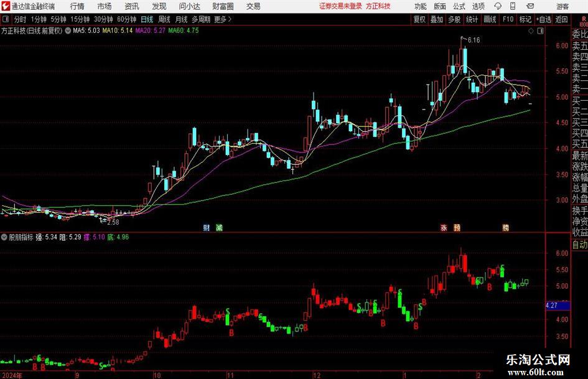Click the 画线 draw line button
The image size is (588, 379).
tap(490, 19)
